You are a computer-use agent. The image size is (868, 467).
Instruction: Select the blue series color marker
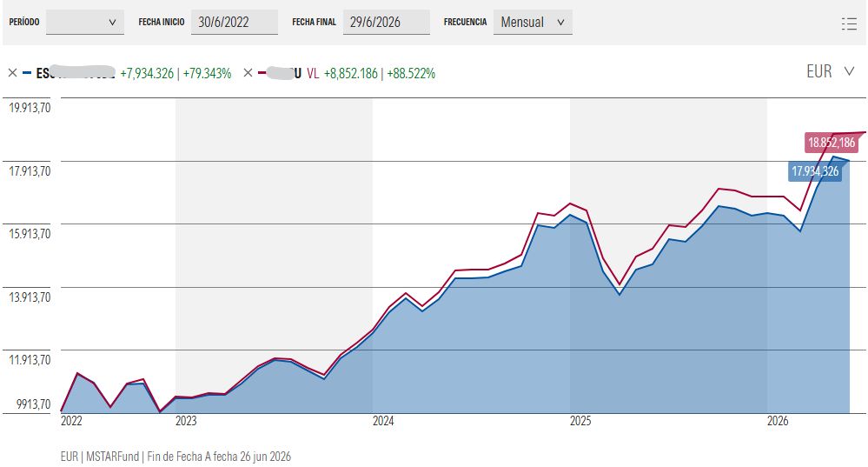(x=27, y=73)
